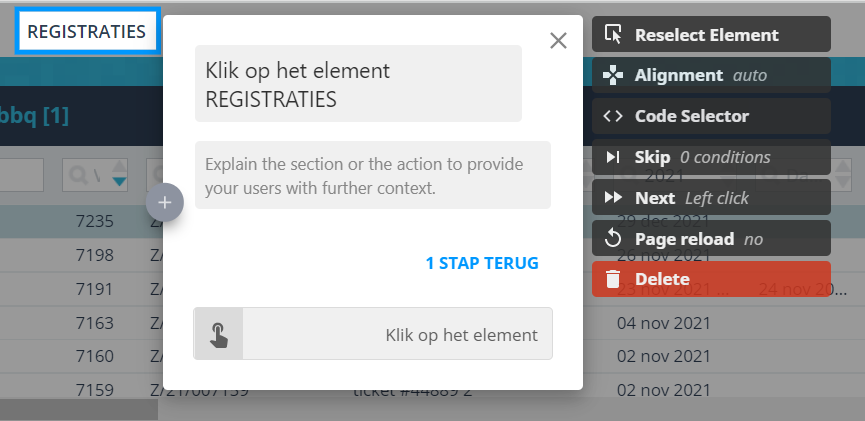Click the step description explanation field
The width and height of the screenshot is (865, 421).
(x=372, y=175)
